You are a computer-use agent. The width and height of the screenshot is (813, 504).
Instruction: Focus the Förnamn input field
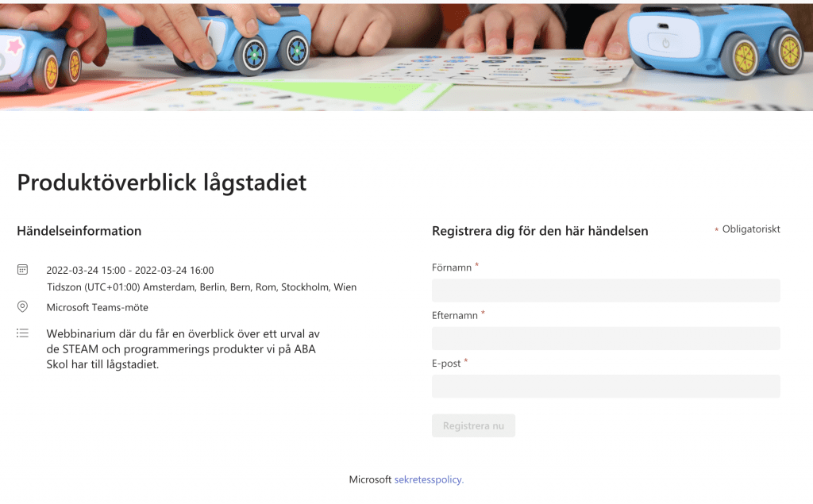coord(605,290)
